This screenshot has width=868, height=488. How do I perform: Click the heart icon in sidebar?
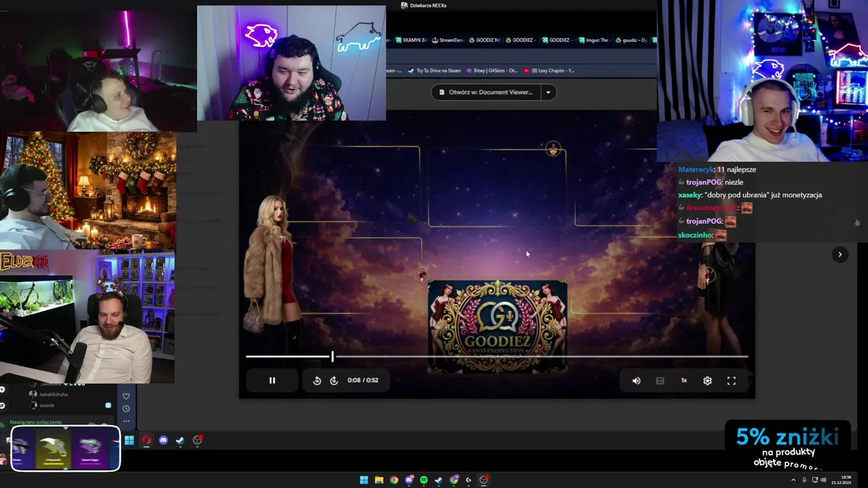(x=126, y=396)
